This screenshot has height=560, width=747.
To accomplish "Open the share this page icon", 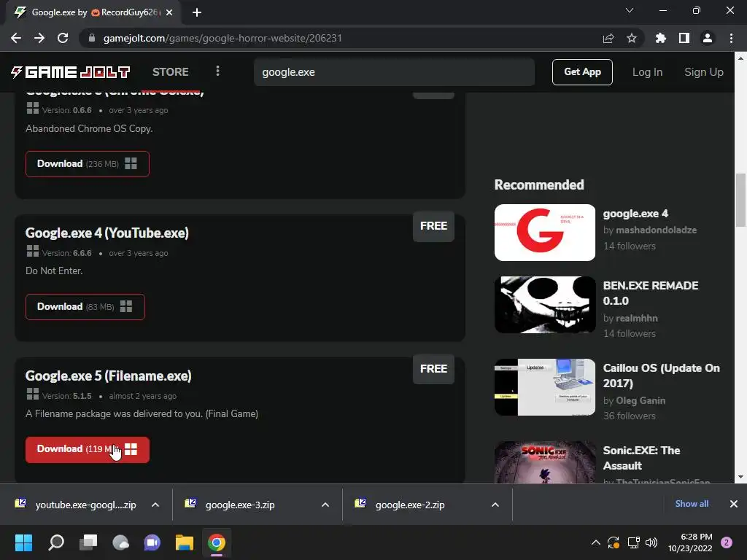I will (608, 38).
